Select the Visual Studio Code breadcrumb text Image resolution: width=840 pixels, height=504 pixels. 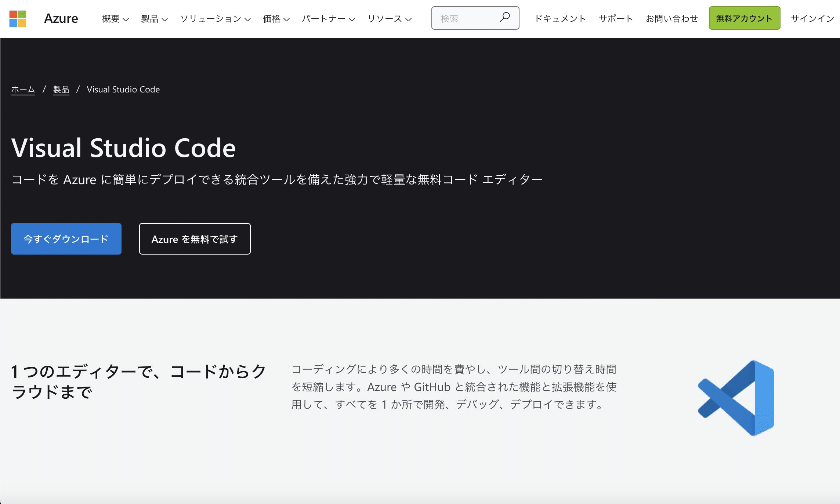pos(123,90)
